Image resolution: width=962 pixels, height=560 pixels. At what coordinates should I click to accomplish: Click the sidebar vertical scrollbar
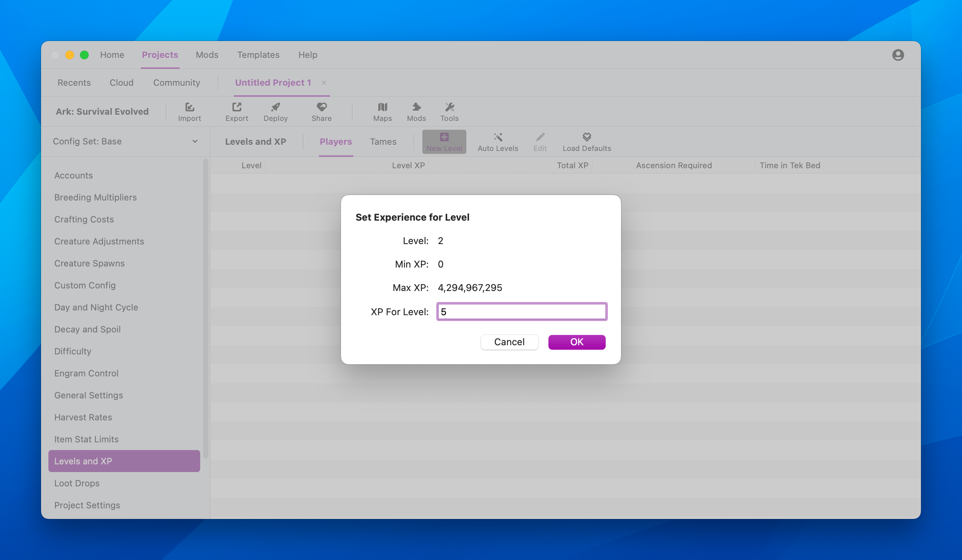tap(206, 308)
